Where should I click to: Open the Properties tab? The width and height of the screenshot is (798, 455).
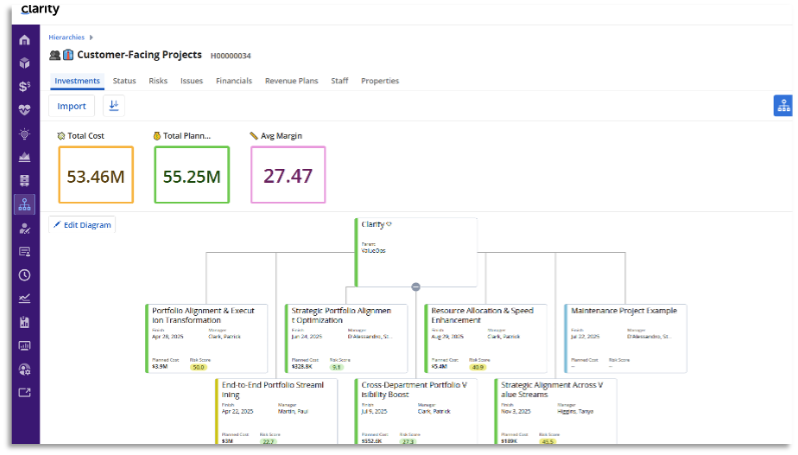pos(380,81)
